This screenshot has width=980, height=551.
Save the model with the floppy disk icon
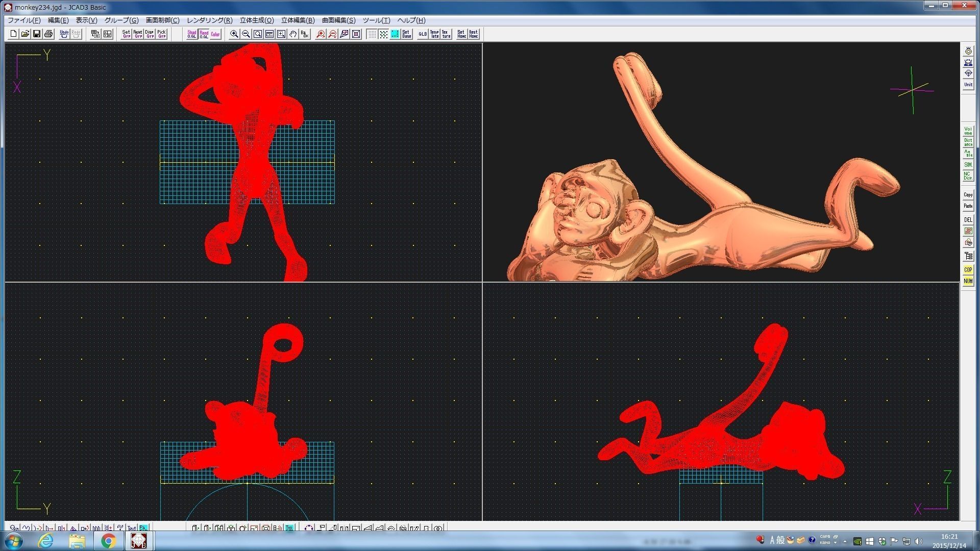point(37,34)
